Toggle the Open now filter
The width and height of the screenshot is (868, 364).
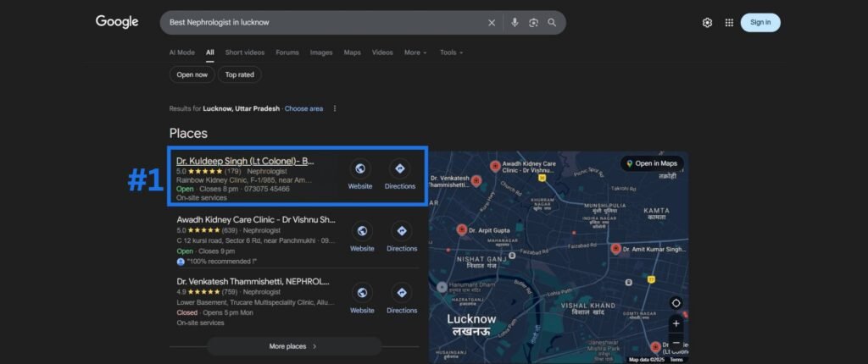[192, 74]
